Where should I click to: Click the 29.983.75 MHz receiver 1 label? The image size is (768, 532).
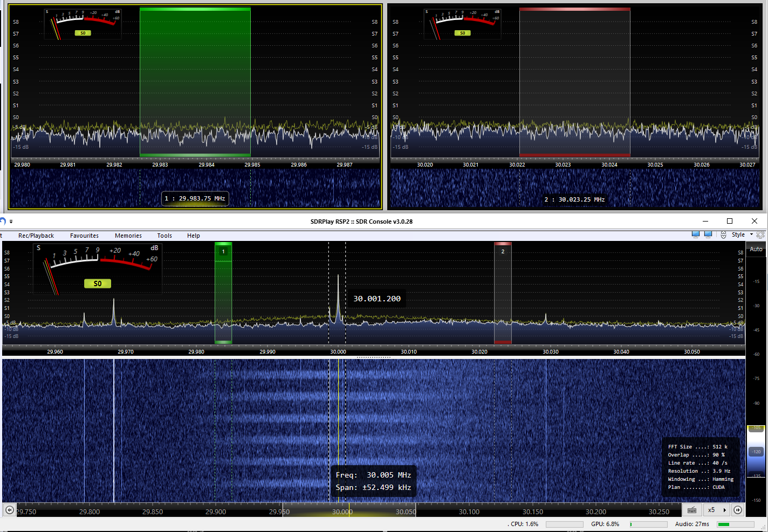(195, 198)
